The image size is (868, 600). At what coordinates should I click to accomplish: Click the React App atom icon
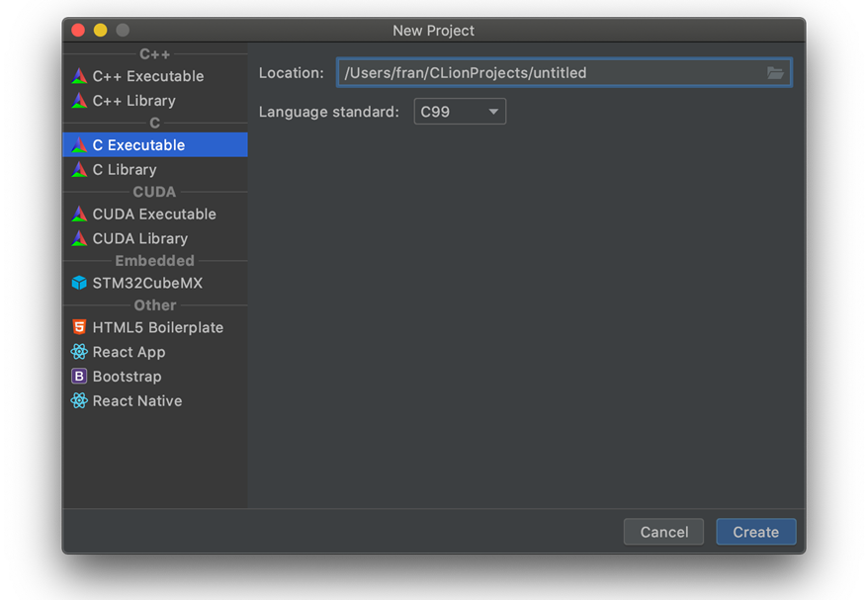point(79,352)
